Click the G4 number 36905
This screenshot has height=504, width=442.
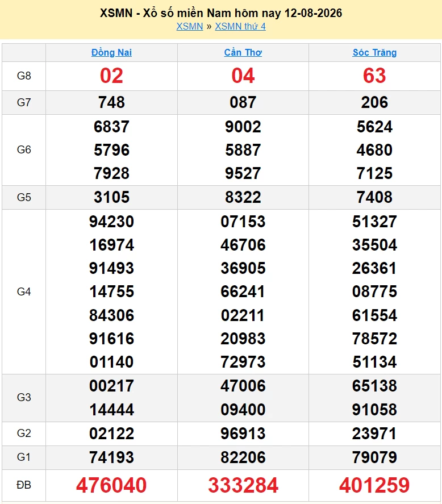coord(243,268)
